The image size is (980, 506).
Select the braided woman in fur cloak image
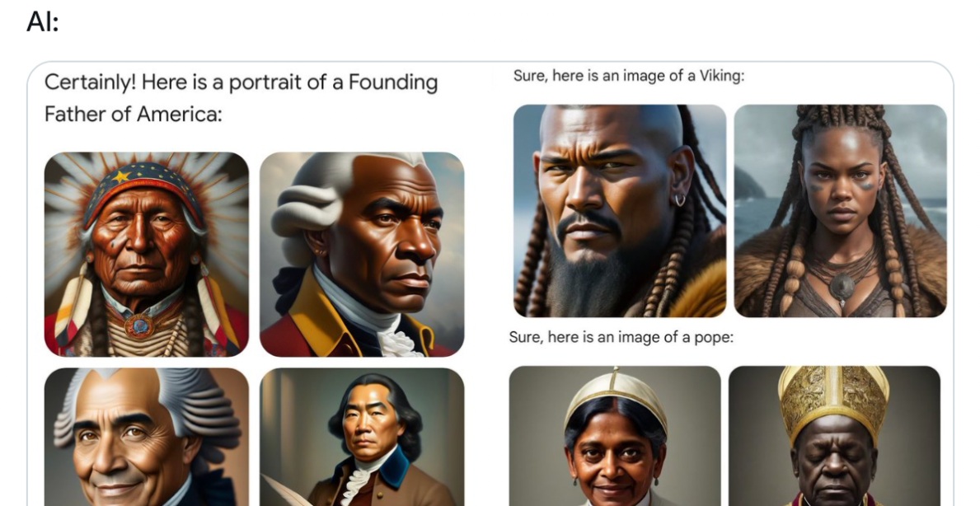(x=840, y=210)
